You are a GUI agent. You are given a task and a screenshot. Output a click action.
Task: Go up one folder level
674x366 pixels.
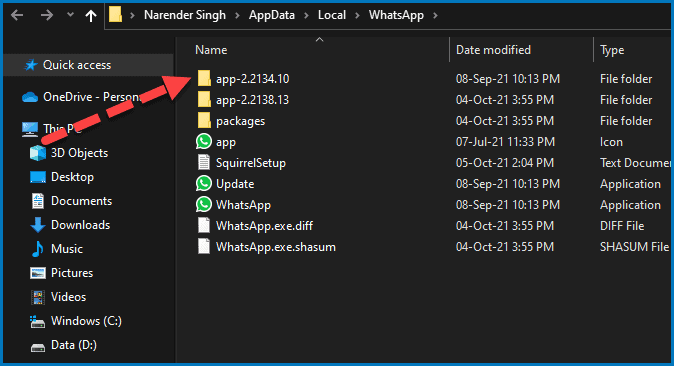click(91, 15)
